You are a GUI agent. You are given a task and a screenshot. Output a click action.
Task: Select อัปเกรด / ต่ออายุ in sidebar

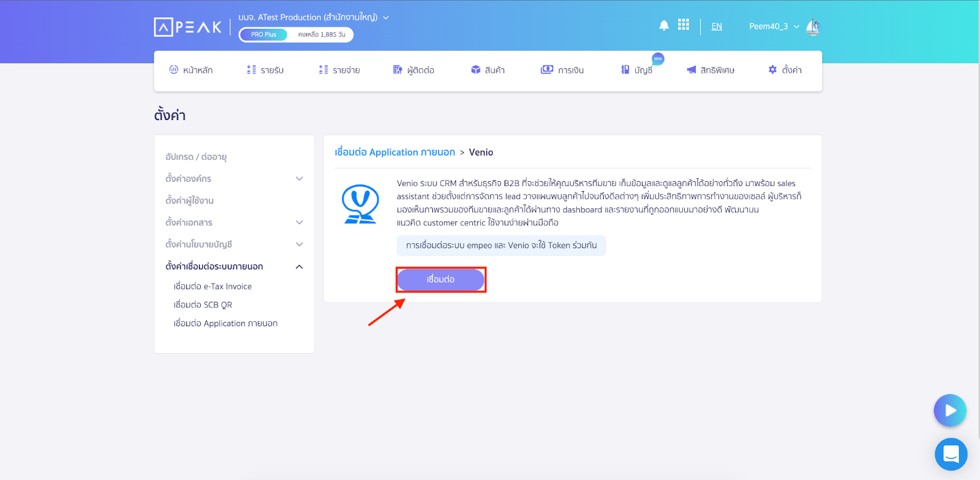click(196, 157)
